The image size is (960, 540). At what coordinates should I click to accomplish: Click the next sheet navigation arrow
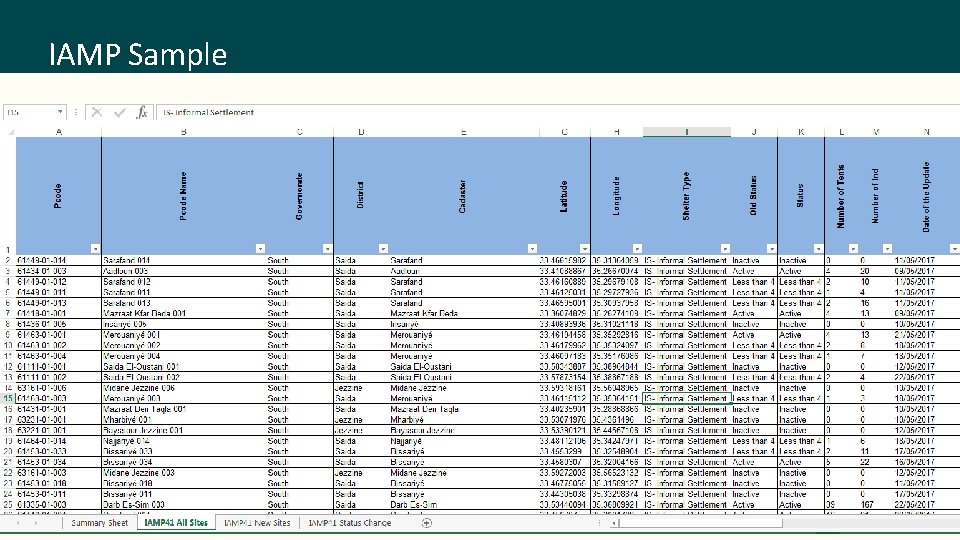[x=36, y=523]
